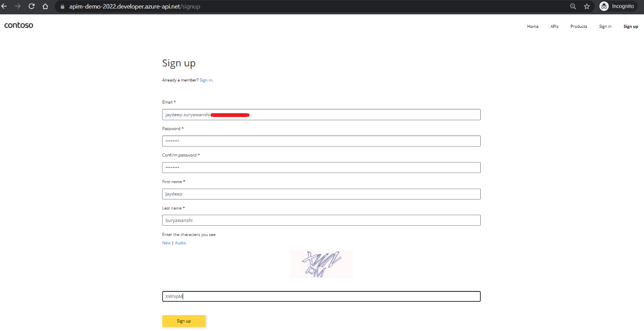Request a New captcha image
Screen dimensions: 644x331
click(x=166, y=243)
